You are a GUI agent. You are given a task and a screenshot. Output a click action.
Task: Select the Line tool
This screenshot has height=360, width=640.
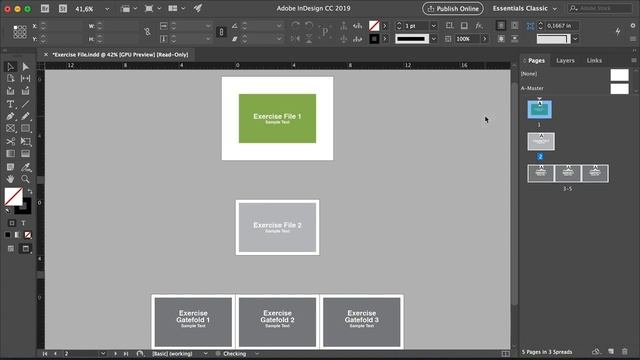[x=25, y=104]
